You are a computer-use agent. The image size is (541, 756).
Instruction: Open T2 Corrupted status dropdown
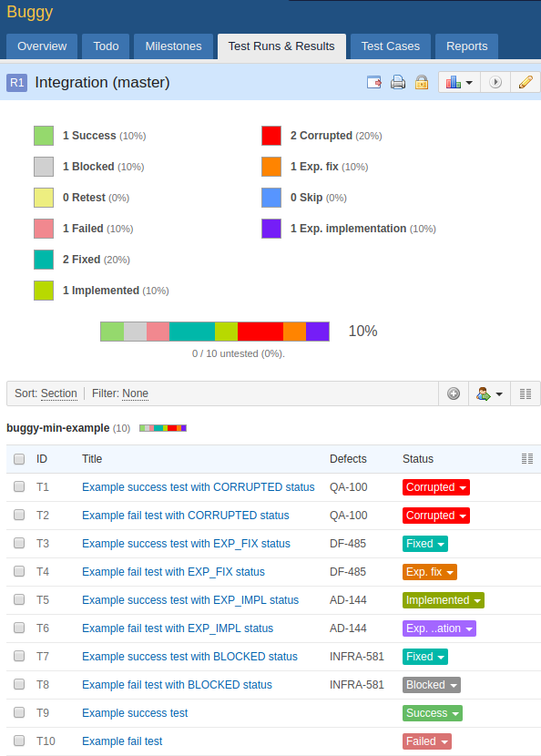(436, 516)
